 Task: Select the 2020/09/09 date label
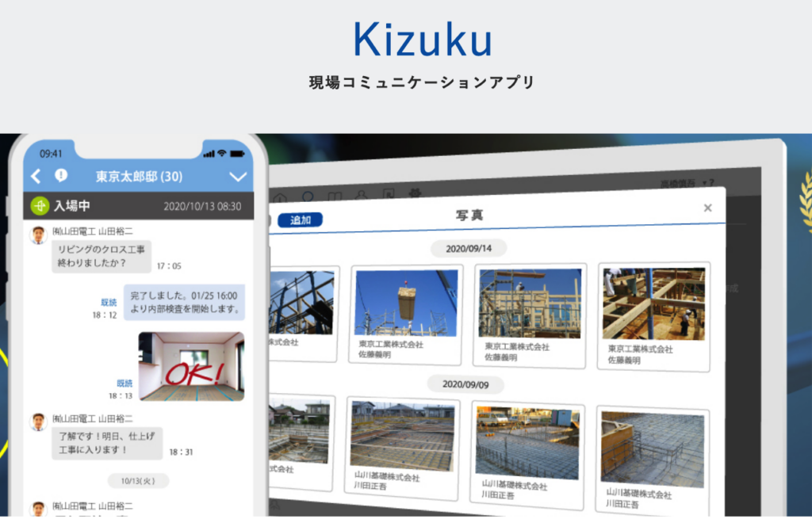465,384
